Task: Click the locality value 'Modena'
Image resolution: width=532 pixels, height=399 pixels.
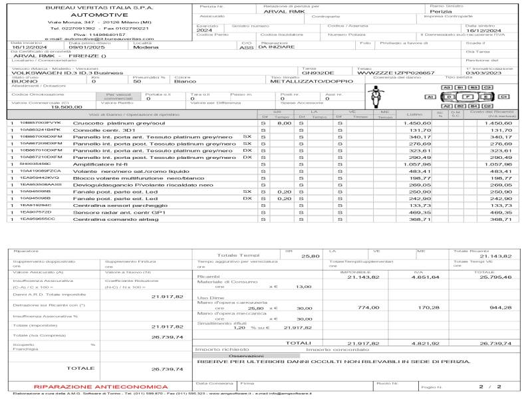Action: point(146,47)
